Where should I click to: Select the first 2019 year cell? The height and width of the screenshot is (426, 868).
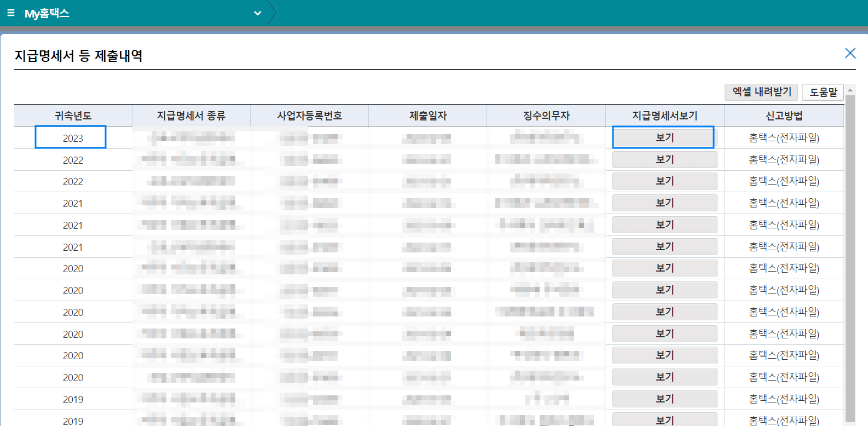(x=73, y=399)
